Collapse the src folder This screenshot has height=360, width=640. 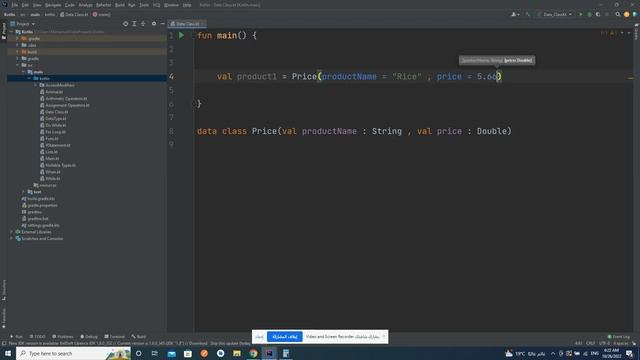pyautogui.click(x=18, y=65)
